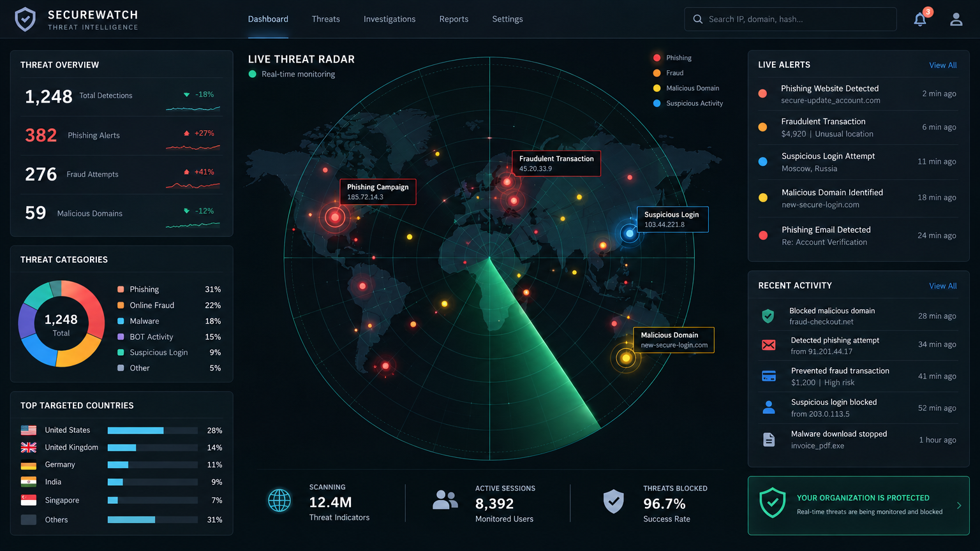The image size is (980, 551).
Task: Click the India flag icon
Action: coord(29,482)
